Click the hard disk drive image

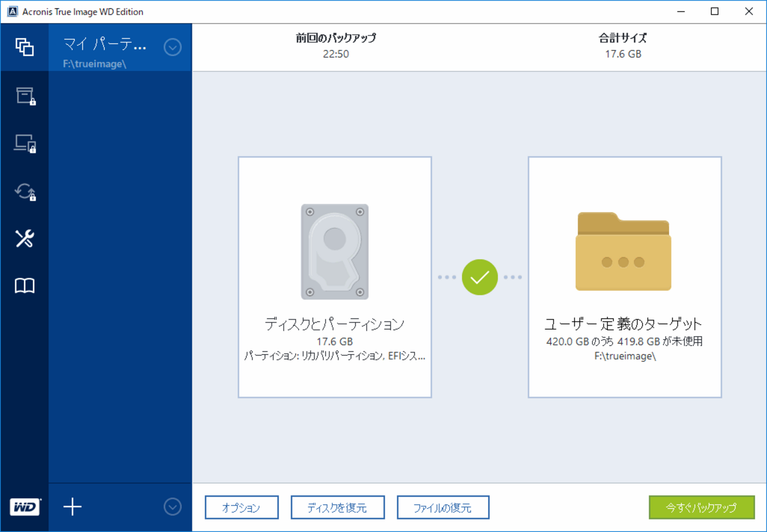coord(335,252)
